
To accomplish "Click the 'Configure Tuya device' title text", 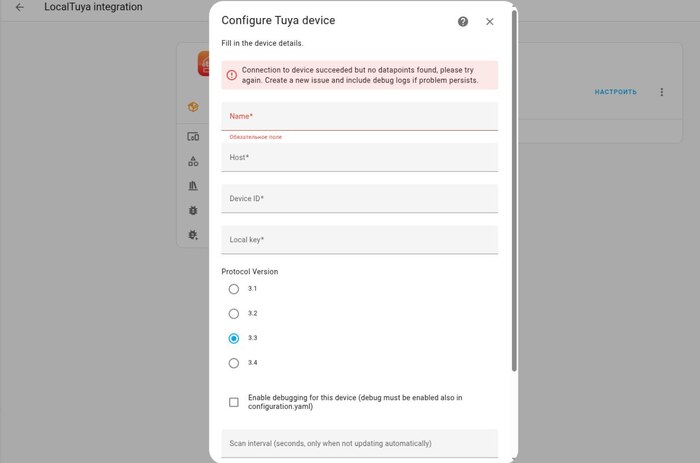I will (x=278, y=21).
